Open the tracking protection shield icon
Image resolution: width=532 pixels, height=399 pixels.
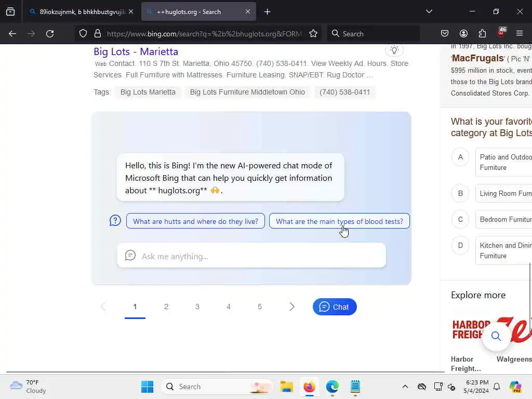tap(83, 34)
